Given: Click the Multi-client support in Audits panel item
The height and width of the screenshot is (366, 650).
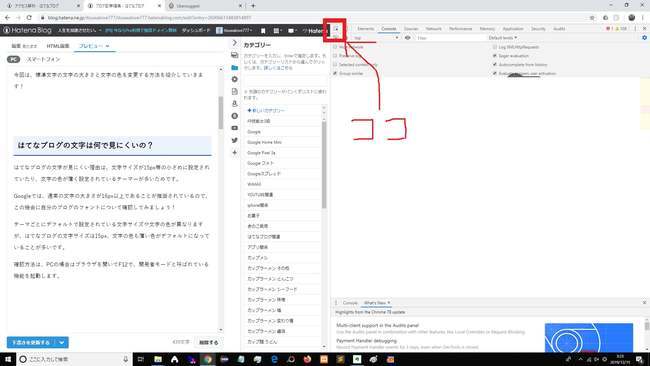Looking at the screenshot, I should (x=378, y=326).
